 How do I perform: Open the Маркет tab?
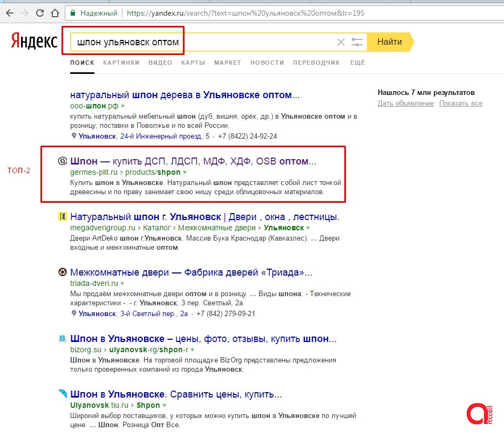(228, 63)
